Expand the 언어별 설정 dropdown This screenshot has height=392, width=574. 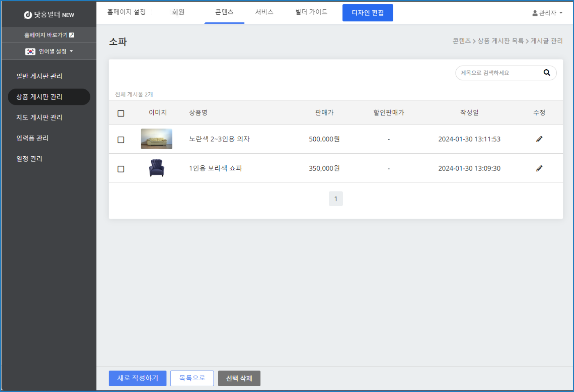coord(71,51)
